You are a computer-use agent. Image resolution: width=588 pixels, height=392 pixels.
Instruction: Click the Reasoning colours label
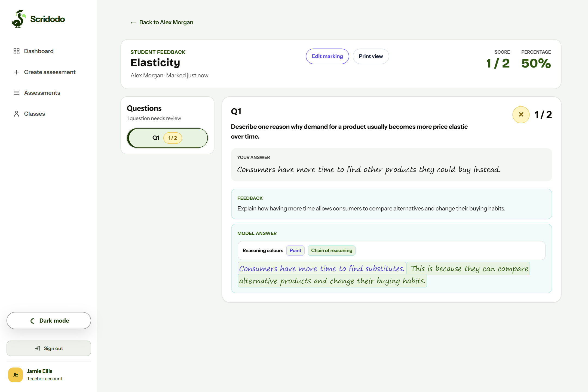(263, 250)
